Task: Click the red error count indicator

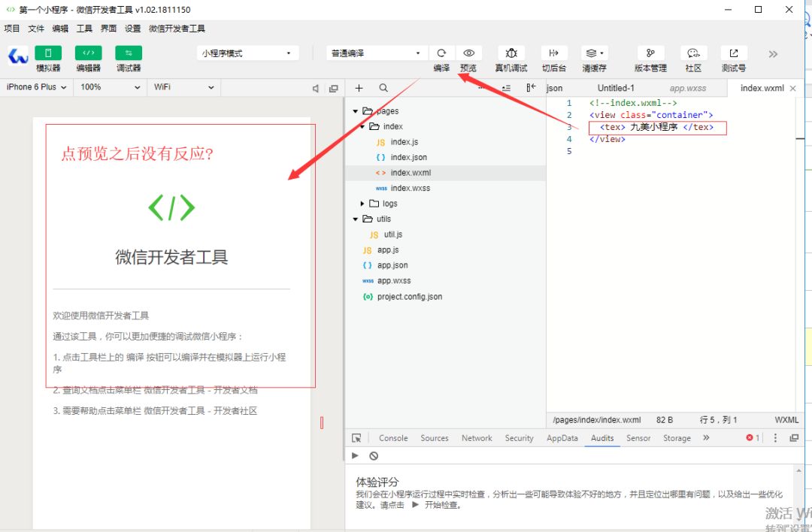Action: [x=753, y=438]
